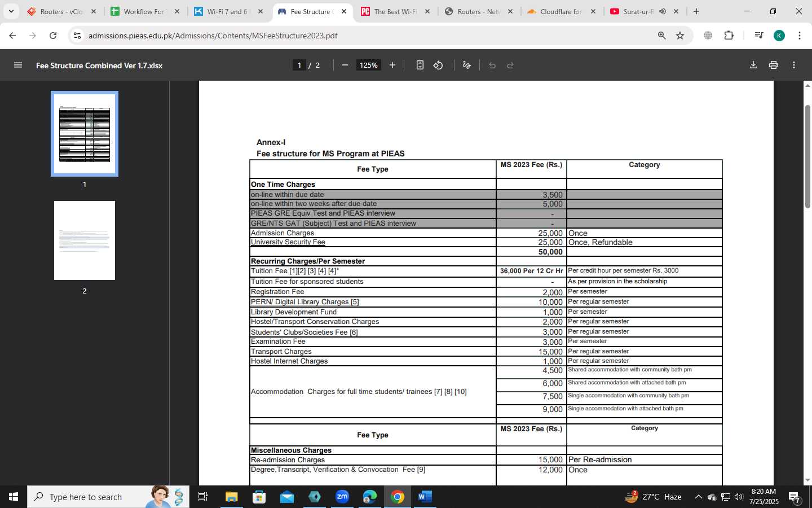The image size is (812, 508).
Task: Click PERN/ Digital Library Charges [5] text
Action: point(305,302)
